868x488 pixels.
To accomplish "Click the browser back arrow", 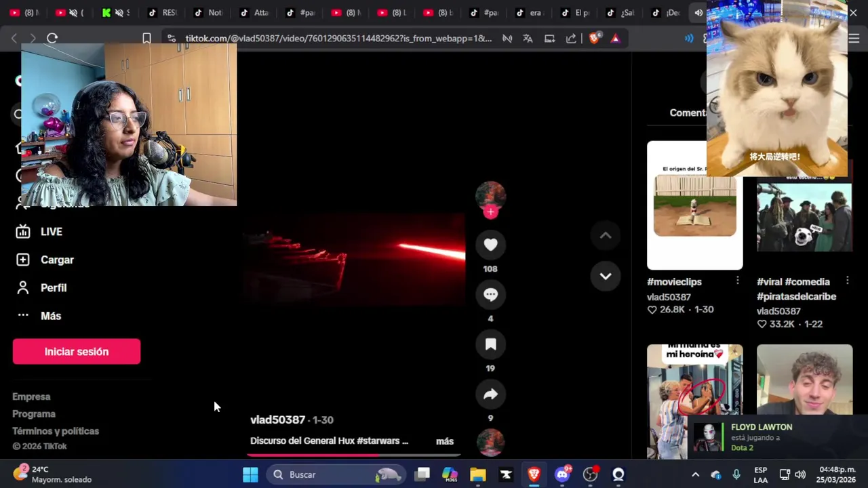I will tap(14, 39).
